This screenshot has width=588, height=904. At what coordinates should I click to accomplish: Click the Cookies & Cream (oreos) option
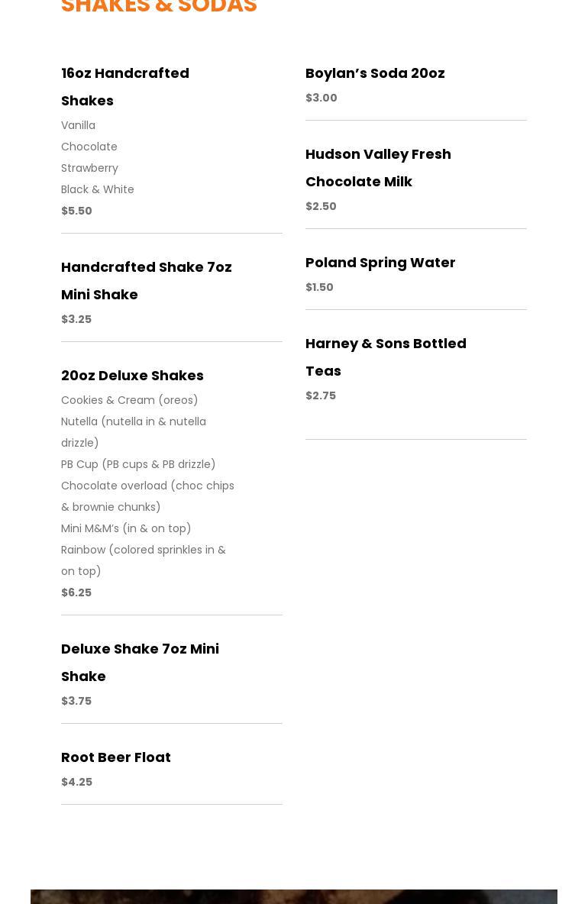point(130,400)
